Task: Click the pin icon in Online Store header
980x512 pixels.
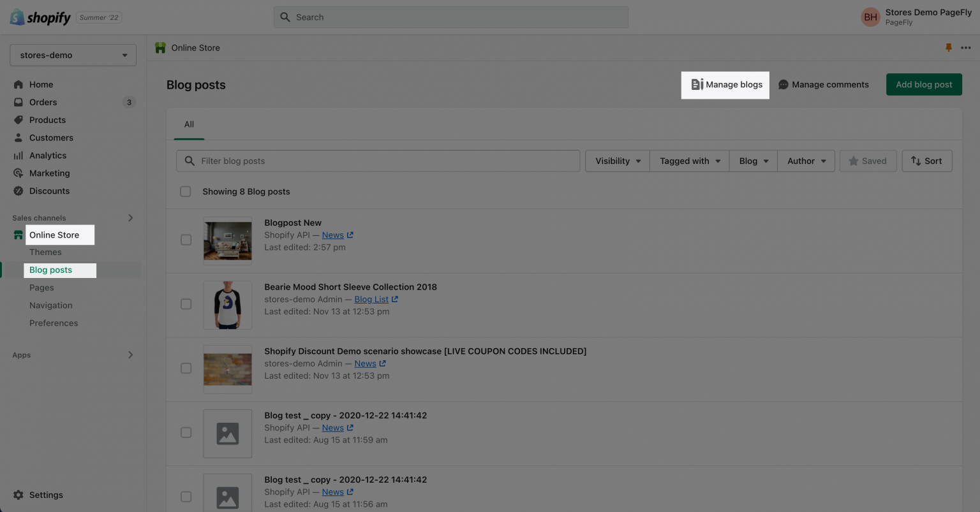Action: click(949, 48)
